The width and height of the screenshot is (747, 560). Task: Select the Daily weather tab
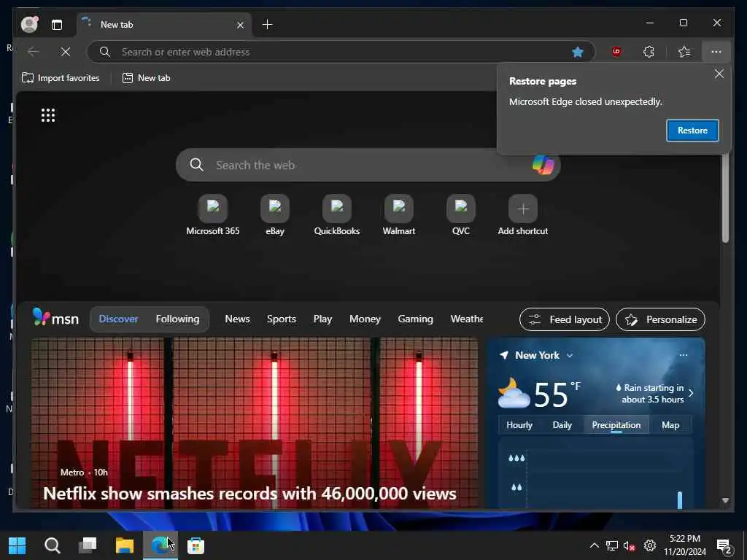tap(562, 425)
